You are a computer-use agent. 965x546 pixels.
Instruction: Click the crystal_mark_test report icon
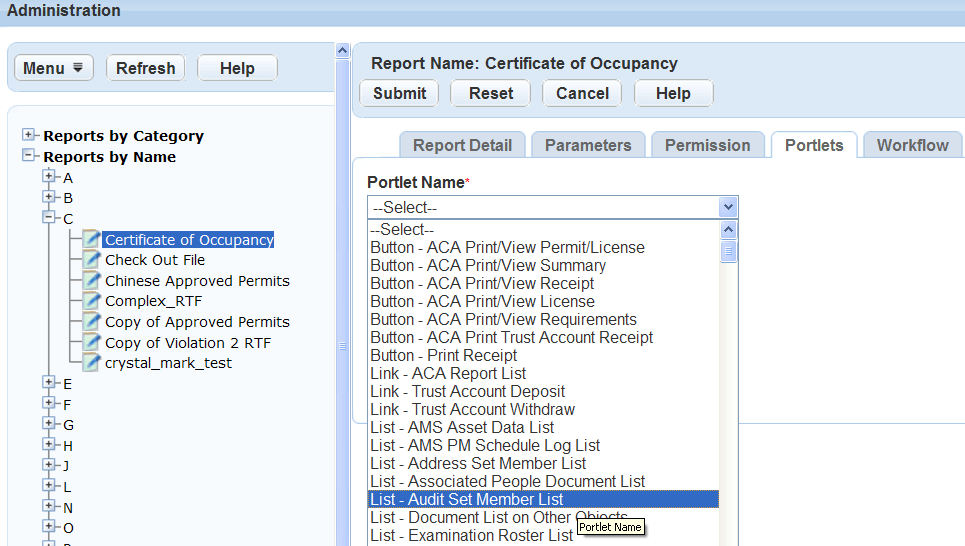click(92, 363)
